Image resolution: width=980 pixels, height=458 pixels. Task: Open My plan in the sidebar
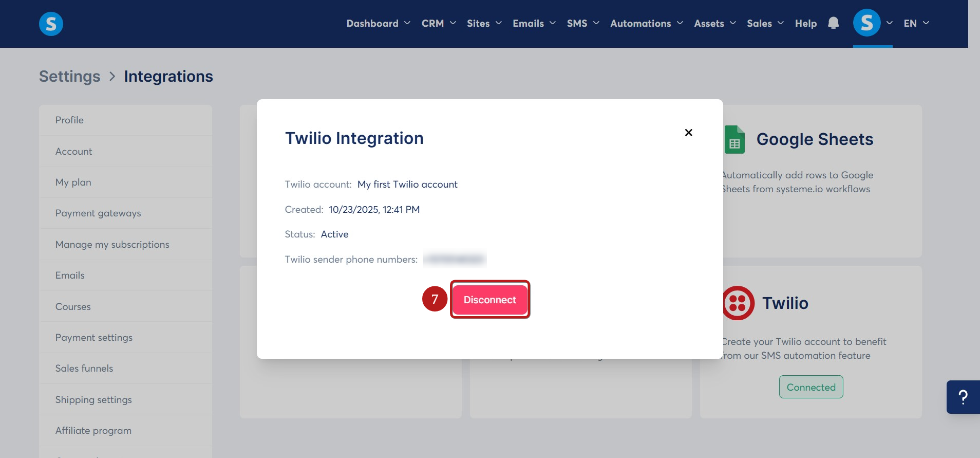point(125,182)
